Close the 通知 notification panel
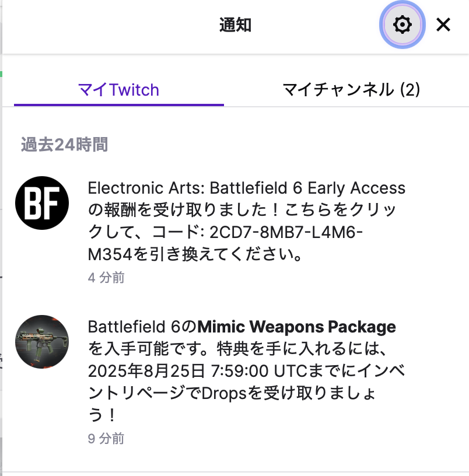 (x=443, y=25)
